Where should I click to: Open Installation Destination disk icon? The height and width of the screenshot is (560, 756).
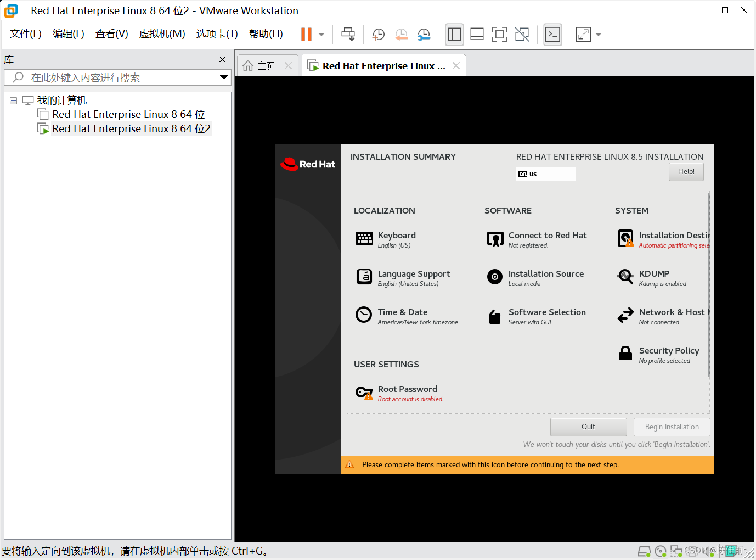point(625,238)
